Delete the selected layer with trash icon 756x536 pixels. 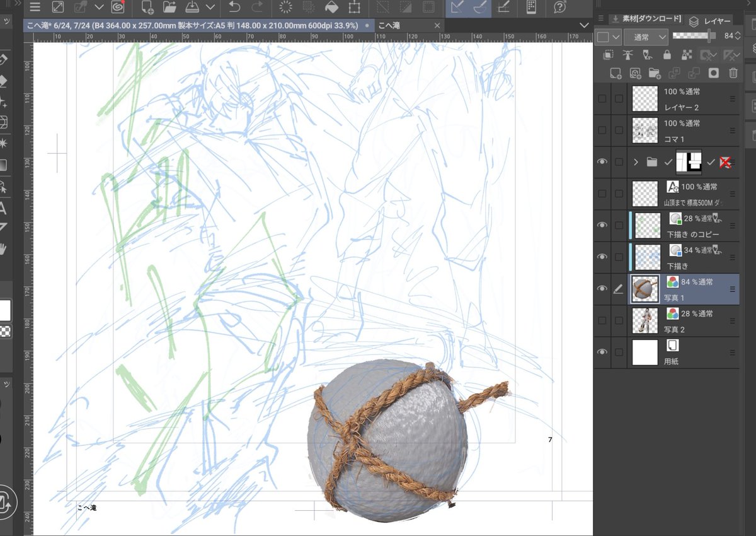(x=733, y=73)
